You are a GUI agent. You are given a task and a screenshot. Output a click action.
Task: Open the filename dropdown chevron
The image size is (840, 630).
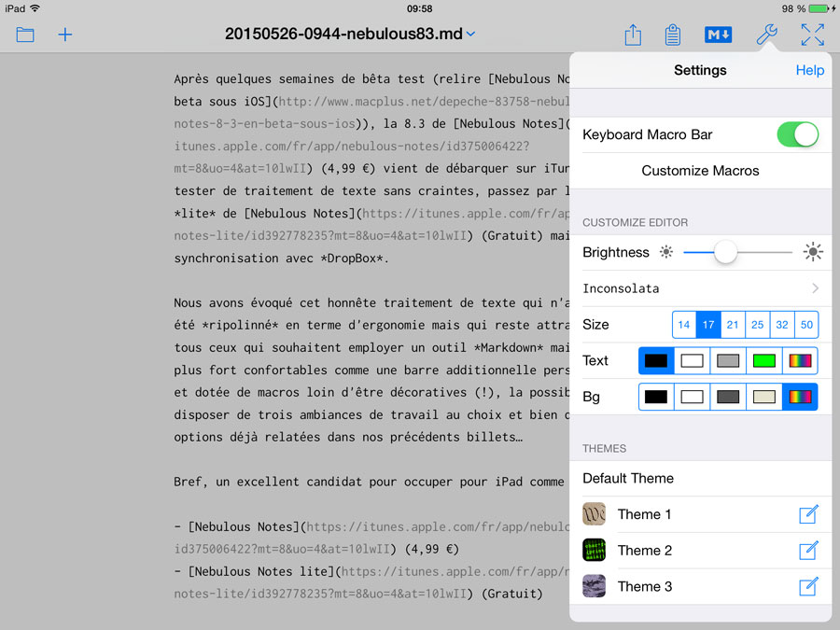click(x=471, y=34)
